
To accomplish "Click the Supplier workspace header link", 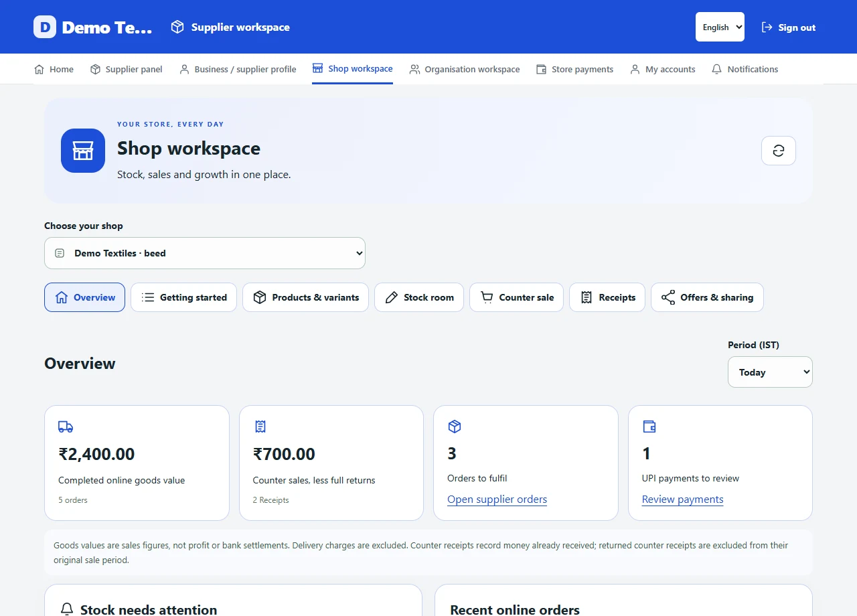I will coord(230,27).
